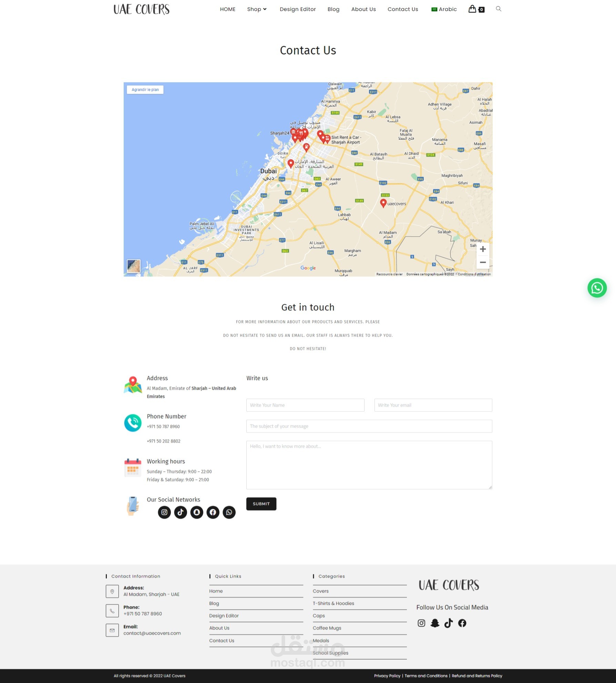
Task: Open the search magnifier in header
Action: 498,9
